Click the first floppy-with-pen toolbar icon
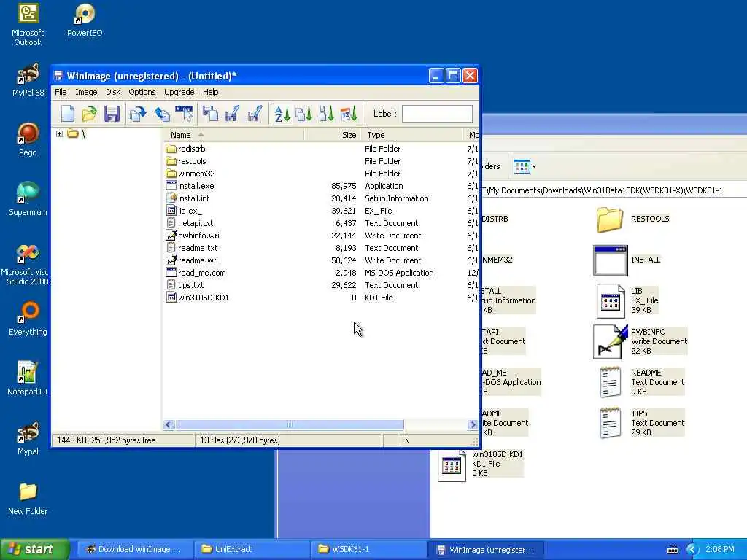 (233, 114)
